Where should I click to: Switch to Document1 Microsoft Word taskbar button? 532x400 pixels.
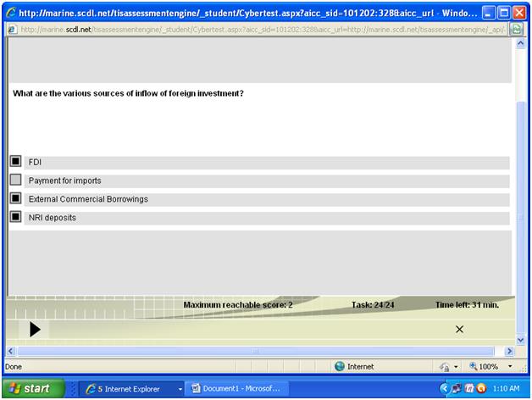[236, 388]
